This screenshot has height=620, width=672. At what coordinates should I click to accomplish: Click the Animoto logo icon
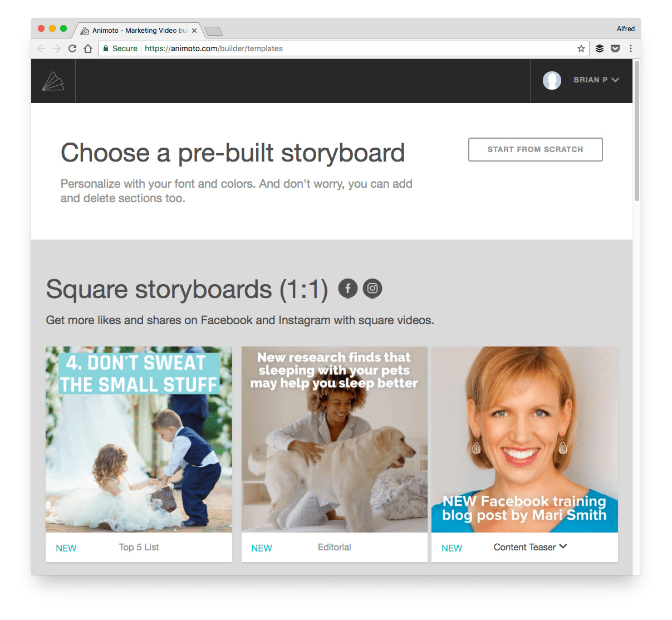tap(53, 81)
